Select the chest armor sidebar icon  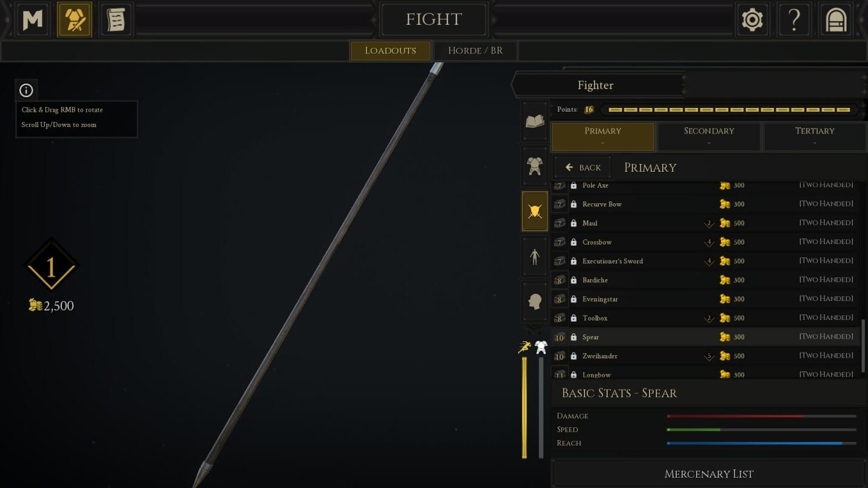pyautogui.click(x=535, y=166)
